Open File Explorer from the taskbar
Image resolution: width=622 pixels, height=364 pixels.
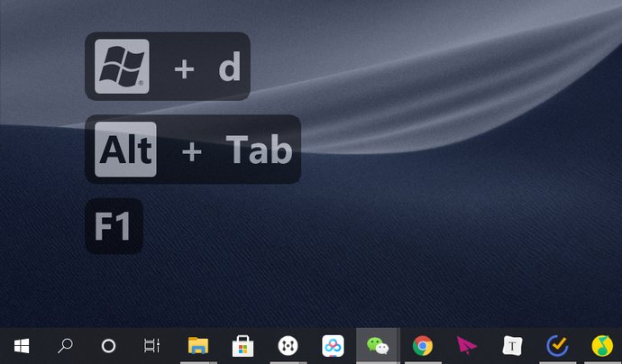click(198, 345)
